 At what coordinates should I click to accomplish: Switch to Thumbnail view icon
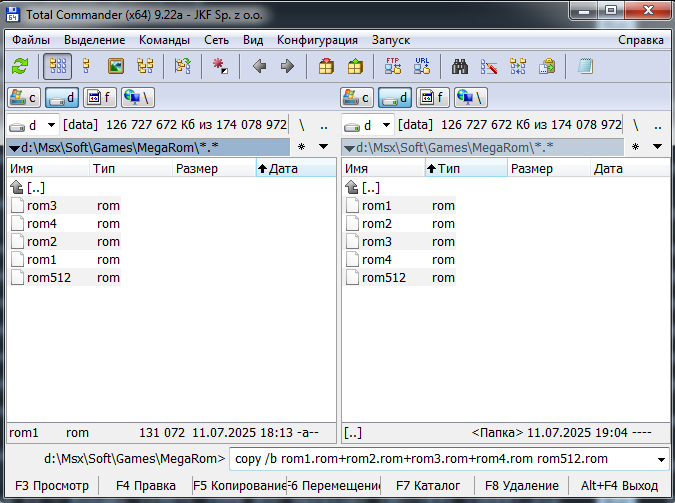(x=116, y=66)
